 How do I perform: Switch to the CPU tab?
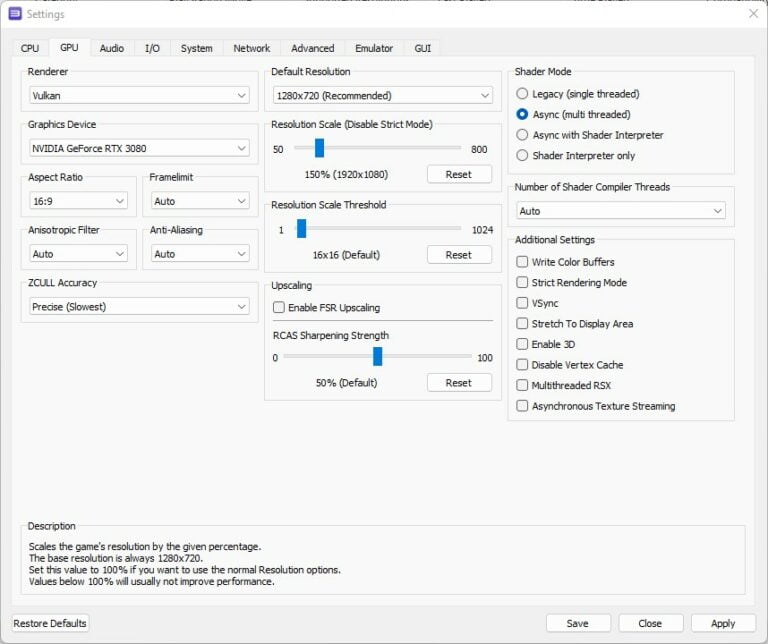point(30,48)
